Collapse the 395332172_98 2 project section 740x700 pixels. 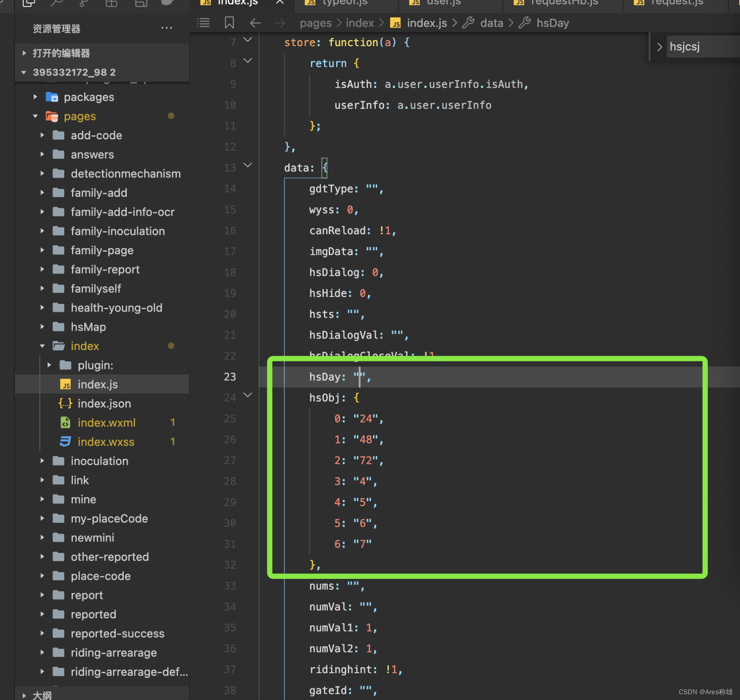(24, 72)
